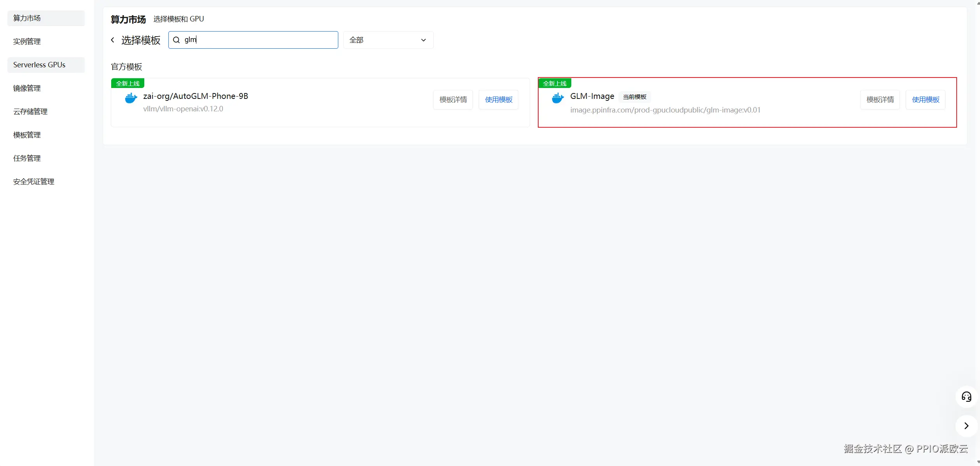Image resolution: width=980 pixels, height=466 pixels.
Task: Click 模板详情 for AutoGLM-Phone-9B
Action: [x=453, y=100]
